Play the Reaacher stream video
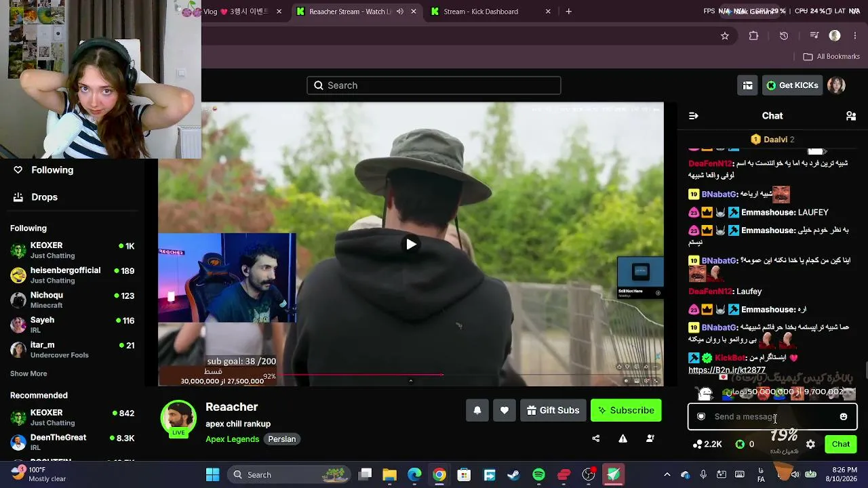The width and height of the screenshot is (868, 488). [411, 245]
